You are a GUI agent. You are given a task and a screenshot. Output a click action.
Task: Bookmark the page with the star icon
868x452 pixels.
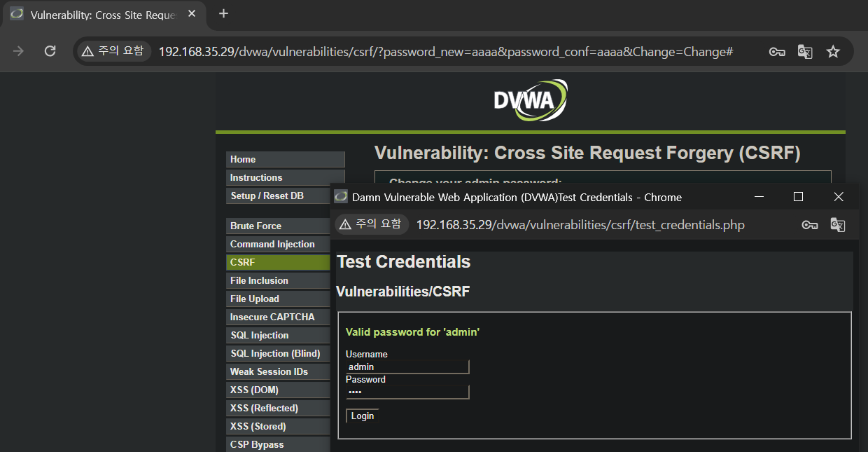833,51
